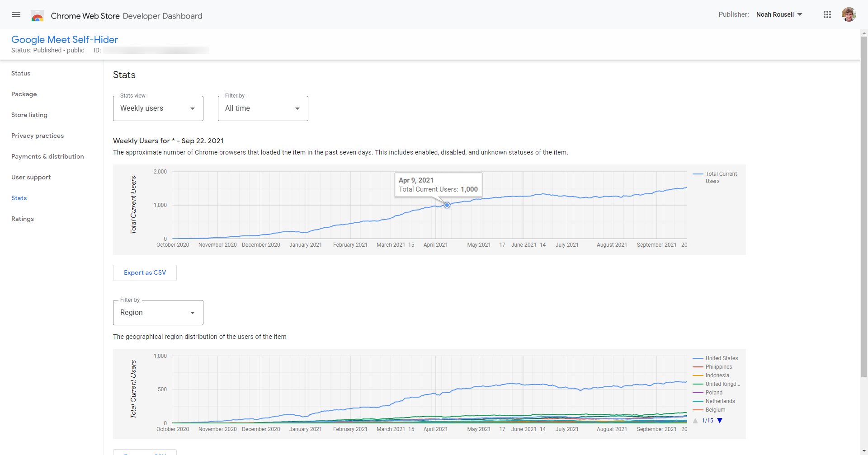Open the Filter by Region dropdown
The height and width of the screenshot is (455, 868).
point(158,313)
